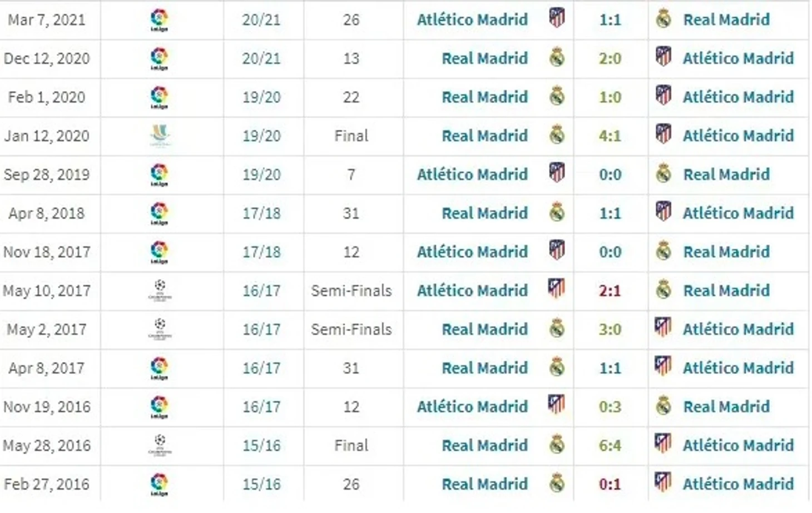The height and width of the screenshot is (513, 812).
Task: Click Supercopa logo in Jan 12, 2020 row
Action: click(160, 136)
